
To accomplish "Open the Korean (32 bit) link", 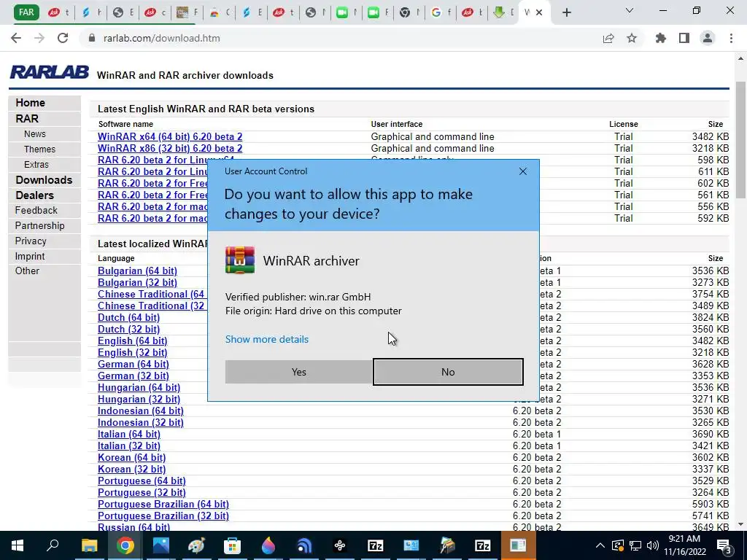I will pos(131,469).
